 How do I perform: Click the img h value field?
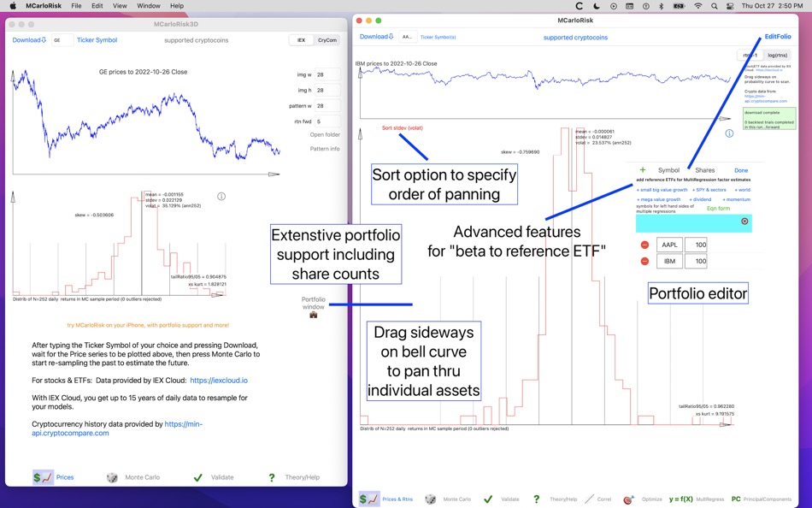coord(327,90)
